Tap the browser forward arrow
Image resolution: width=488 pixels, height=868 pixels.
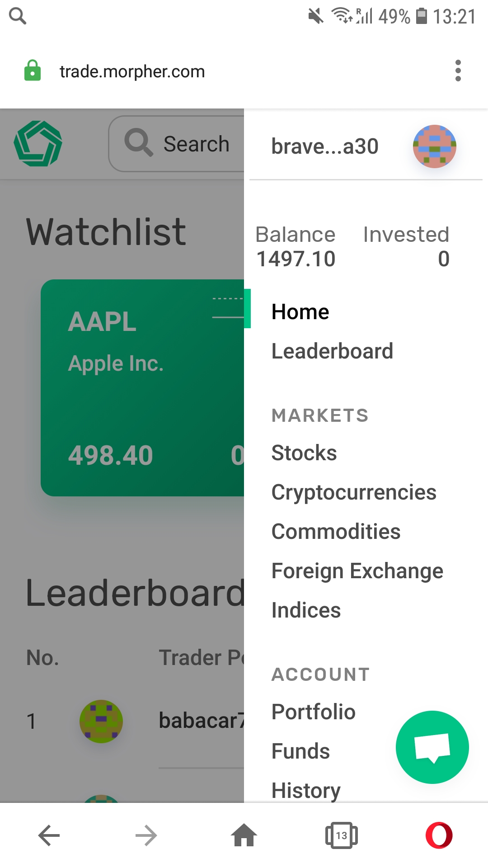146,835
